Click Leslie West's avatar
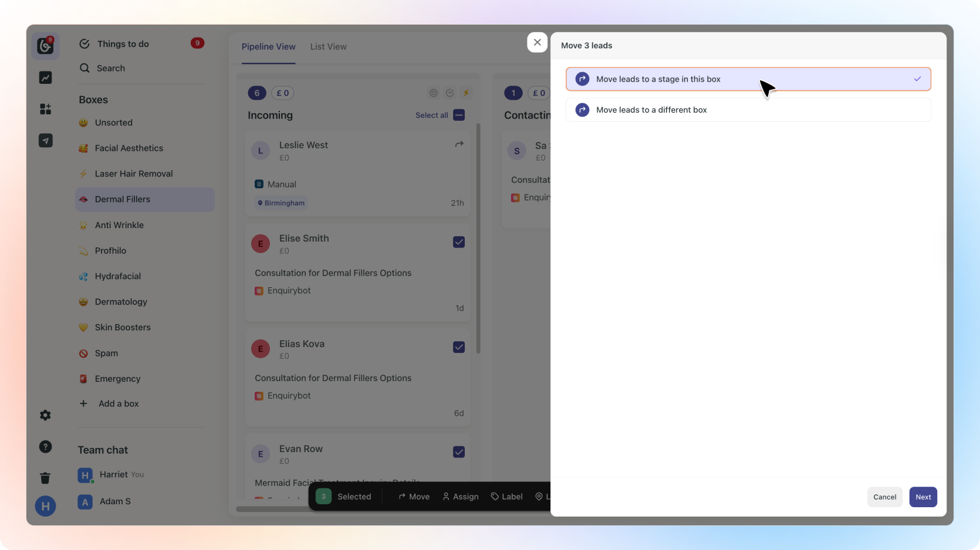This screenshot has width=980, height=550. [x=261, y=151]
